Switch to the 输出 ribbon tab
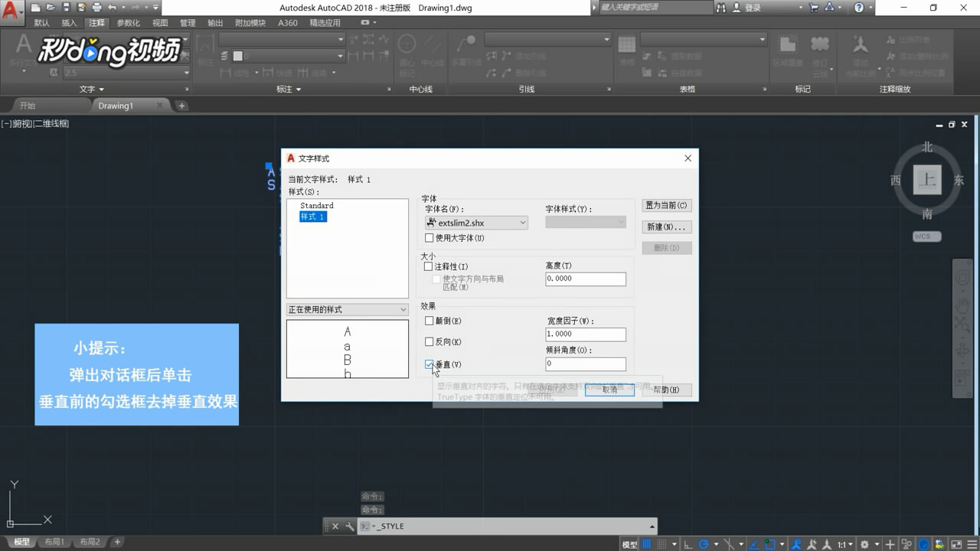Screen dimensions: 980x551 tap(215, 23)
